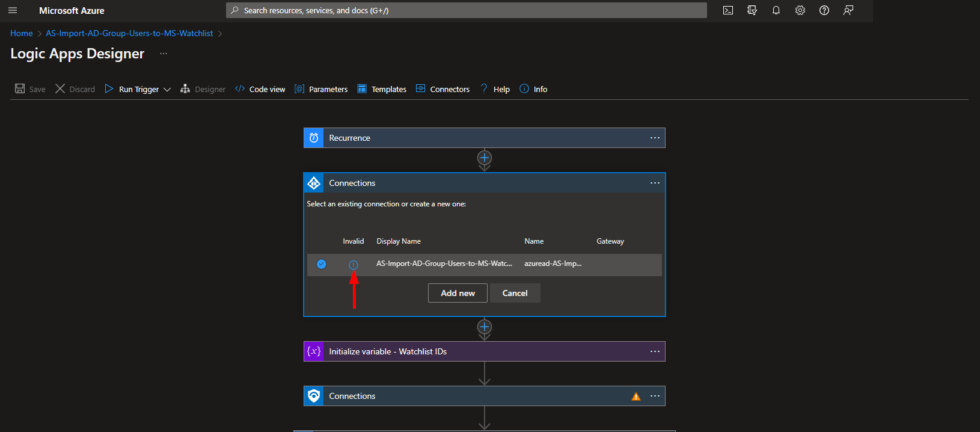The image size is (980, 432).
Task: Click Save in the designer toolbar
Action: (30, 89)
